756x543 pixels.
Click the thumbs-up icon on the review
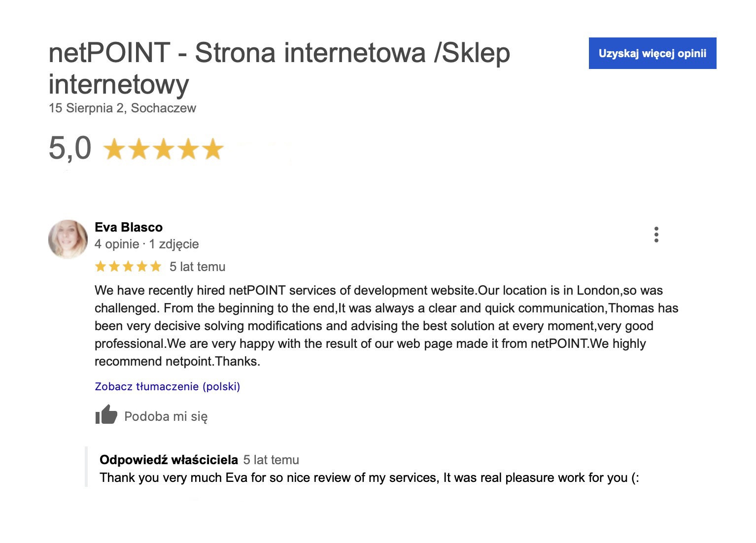[106, 415]
